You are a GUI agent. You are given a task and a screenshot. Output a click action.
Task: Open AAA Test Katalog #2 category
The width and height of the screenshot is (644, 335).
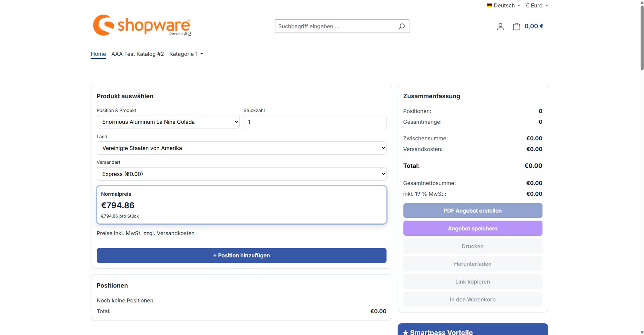point(138,54)
